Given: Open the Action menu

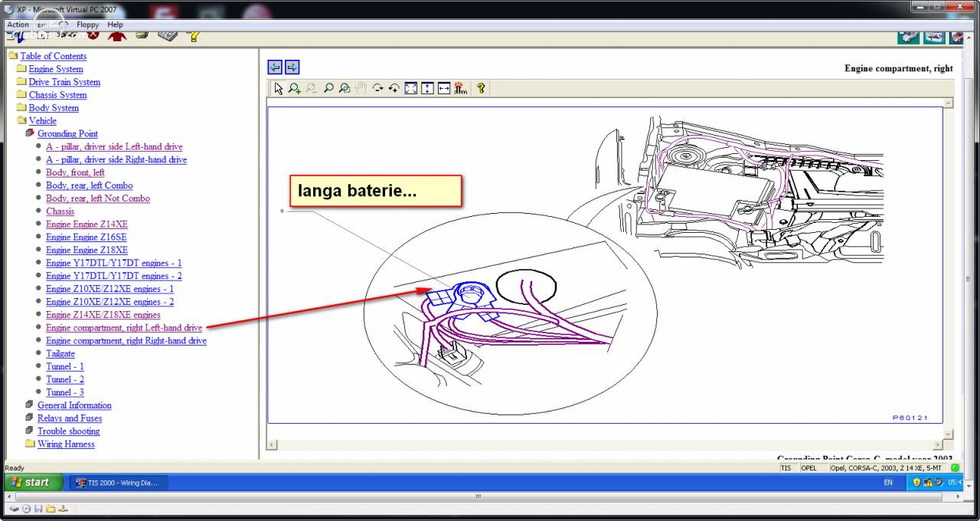Looking at the screenshot, I should 18,25.
